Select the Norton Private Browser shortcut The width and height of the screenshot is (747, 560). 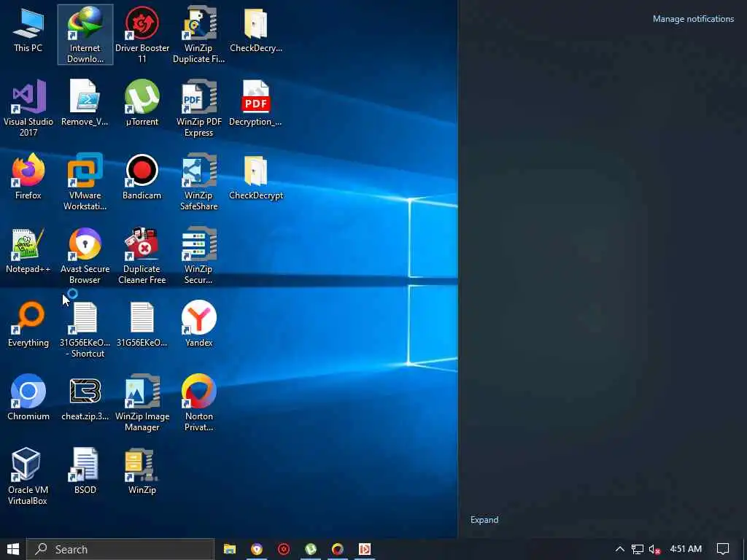pos(198,403)
